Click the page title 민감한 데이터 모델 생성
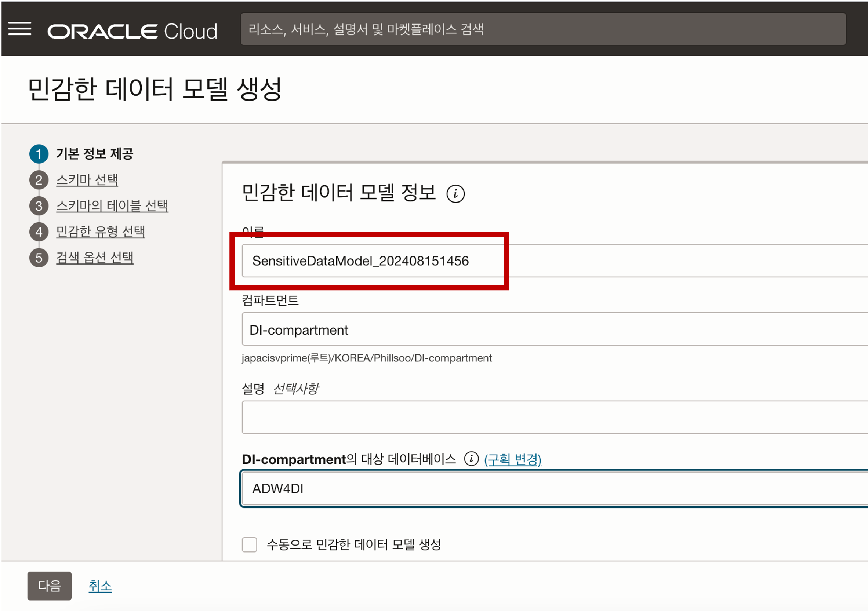 point(155,89)
